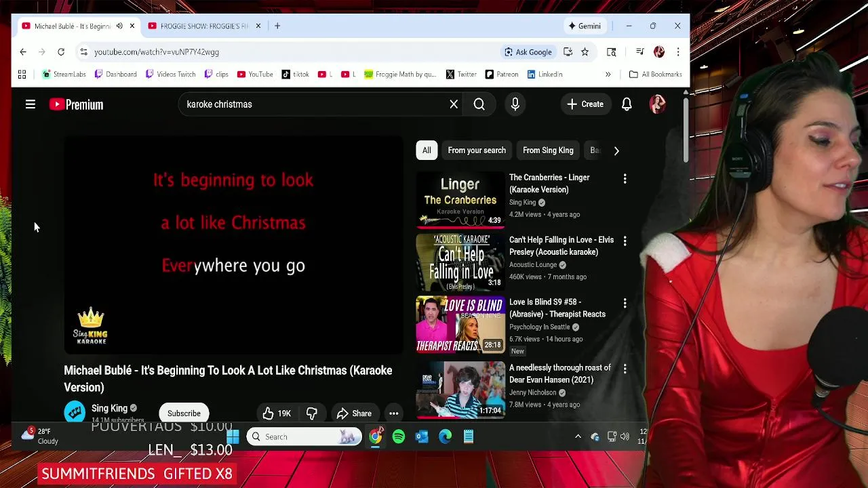Select the From Sing King chip
868x488 pixels.
(548, 150)
